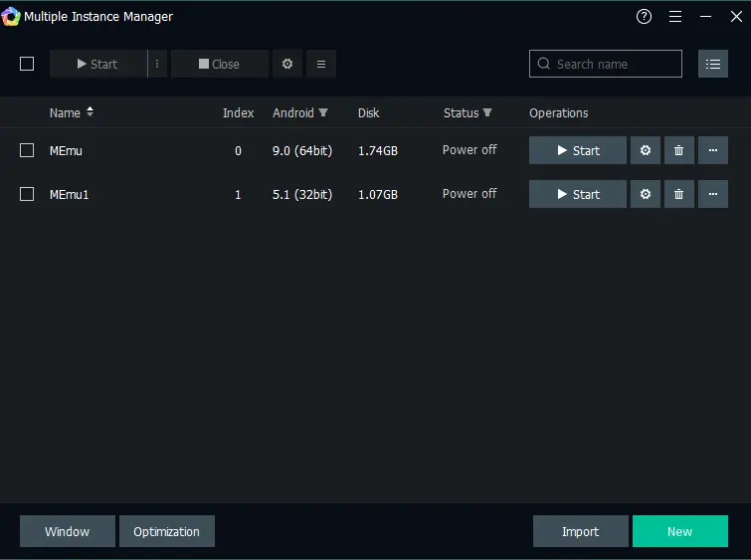Open the Window arrangement button
The image size is (751, 560).
(68, 531)
